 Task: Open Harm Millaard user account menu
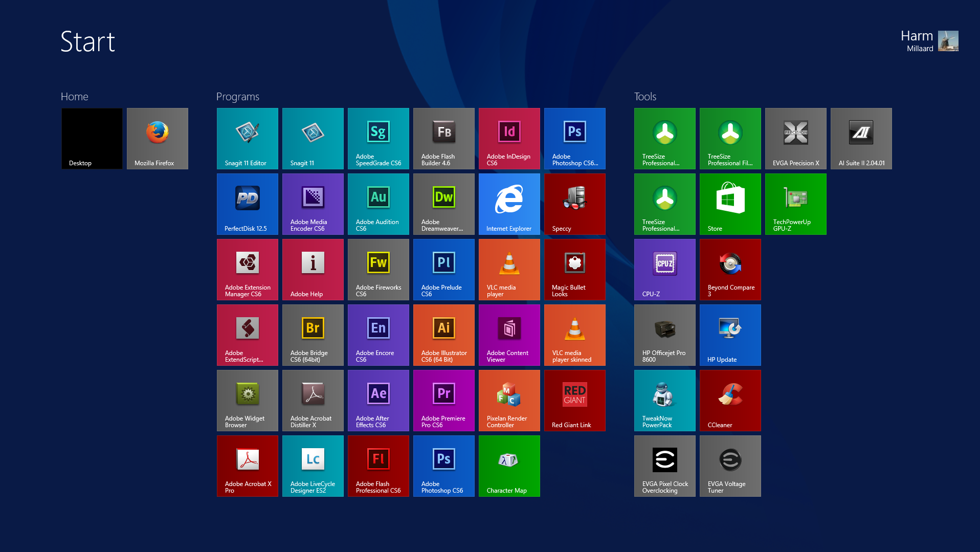(929, 41)
